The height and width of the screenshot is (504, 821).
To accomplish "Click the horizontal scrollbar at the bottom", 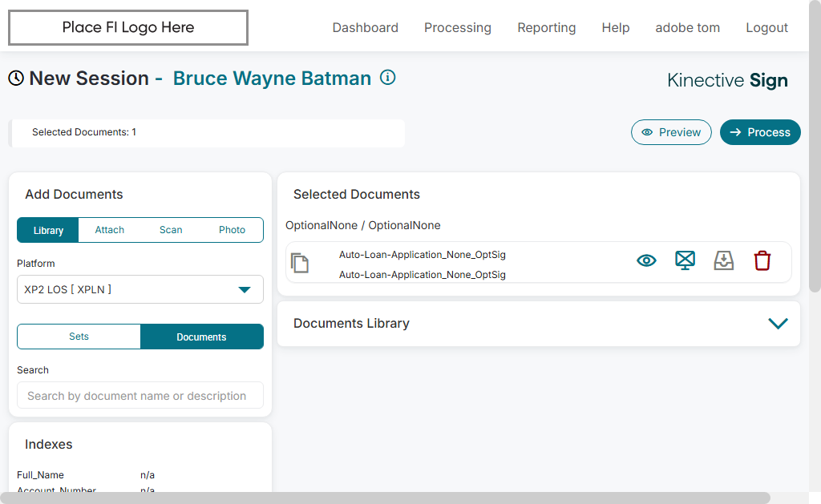I will [x=385, y=498].
